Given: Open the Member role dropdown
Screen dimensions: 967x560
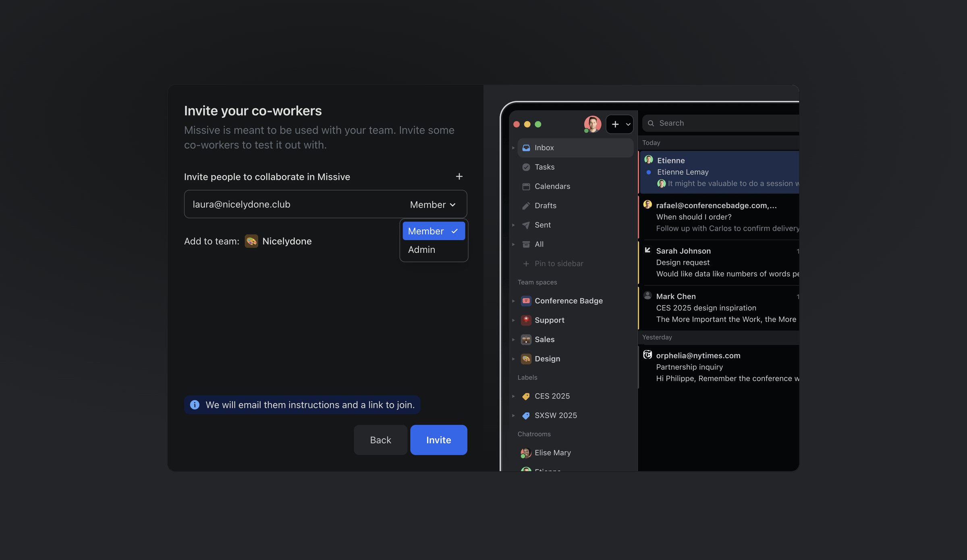Looking at the screenshot, I should coord(433,205).
